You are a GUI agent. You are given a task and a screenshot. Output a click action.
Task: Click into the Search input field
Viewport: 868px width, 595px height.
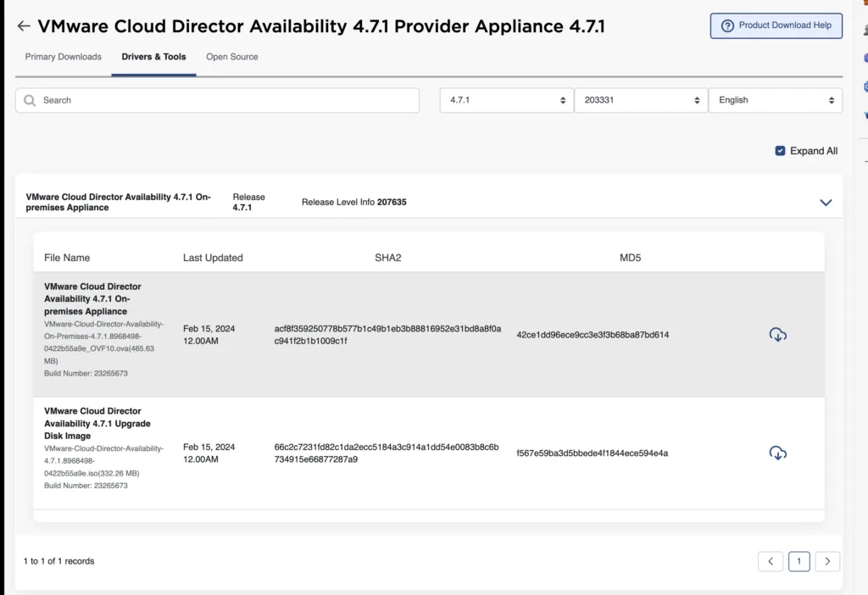click(x=217, y=100)
